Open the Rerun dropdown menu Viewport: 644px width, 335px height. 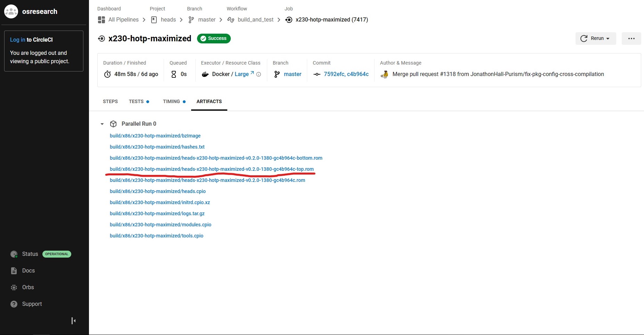point(595,39)
